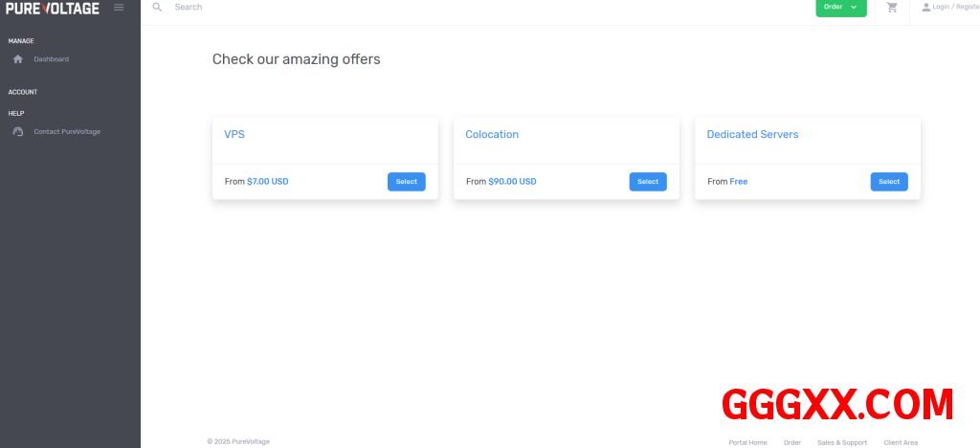
Task: Toggle the hamburger sidebar menu icon
Action: click(119, 8)
